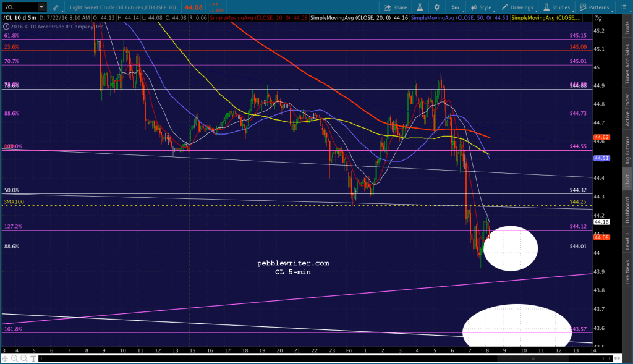Open the flask-shaped Edit Studies quick icon
633x364 pixels.
tap(420, 7)
